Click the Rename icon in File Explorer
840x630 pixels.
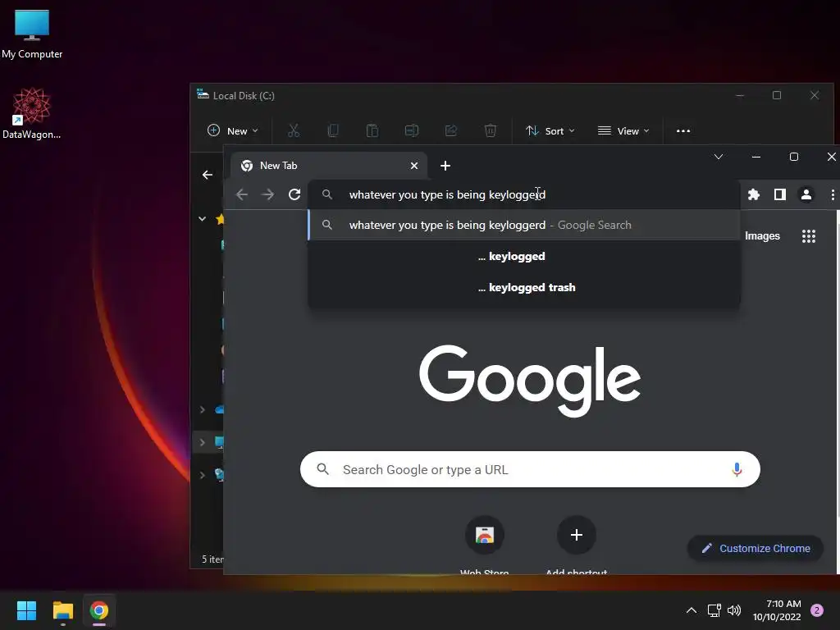[412, 130]
